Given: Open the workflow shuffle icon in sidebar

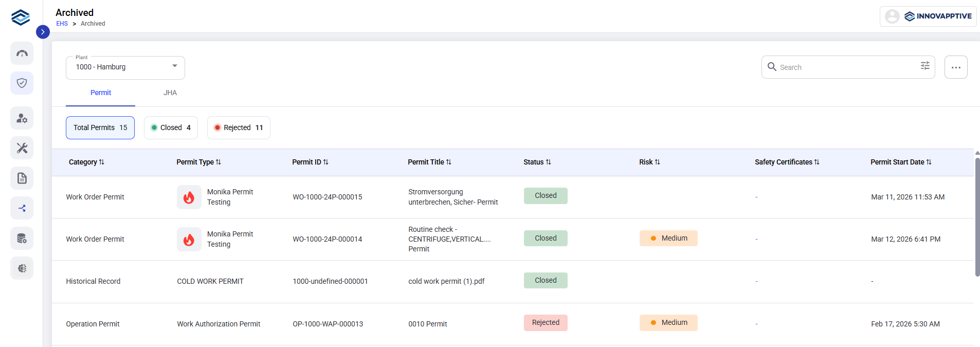Looking at the screenshot, I should (22, 208).
